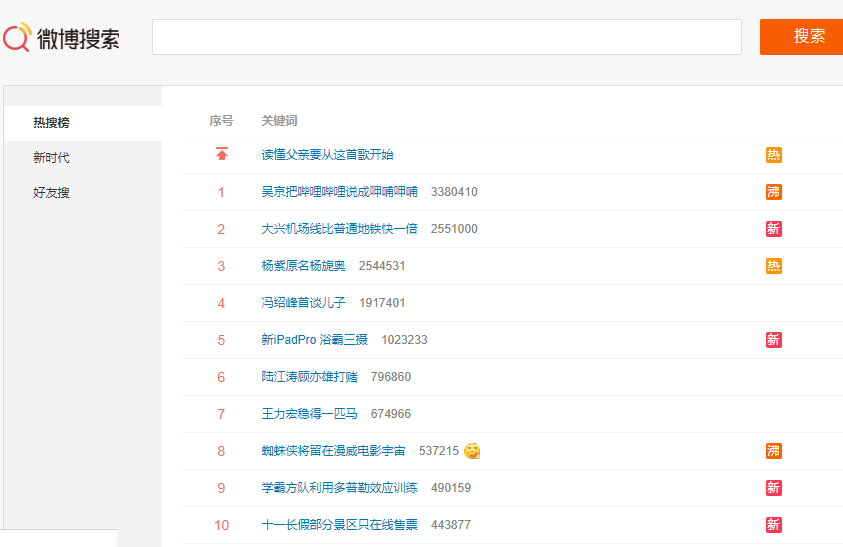The height and width of the screenshot is (547, 843).
Task: Open the 好友搜 sidebar tab
Action: (x=51, y=193)
